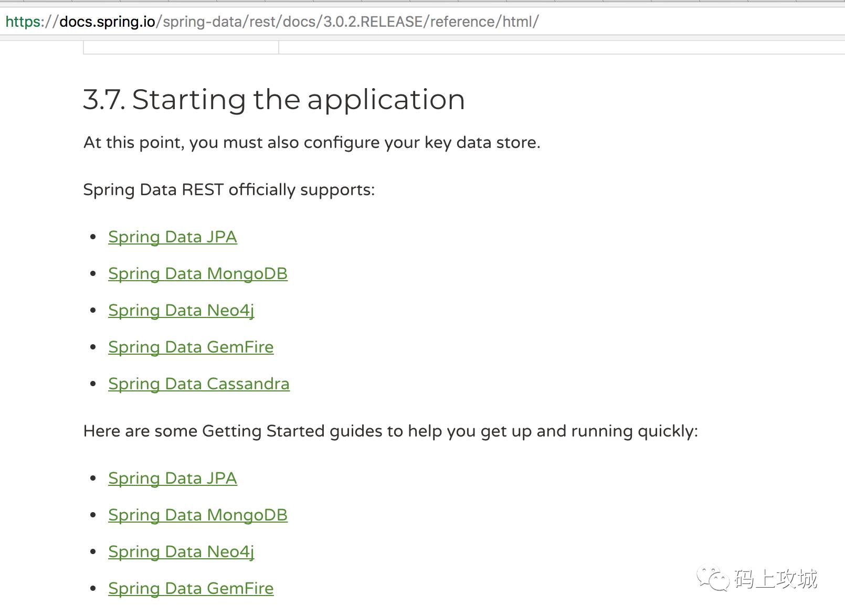Click the "configure your key data store" sentence

coord(312,143)
